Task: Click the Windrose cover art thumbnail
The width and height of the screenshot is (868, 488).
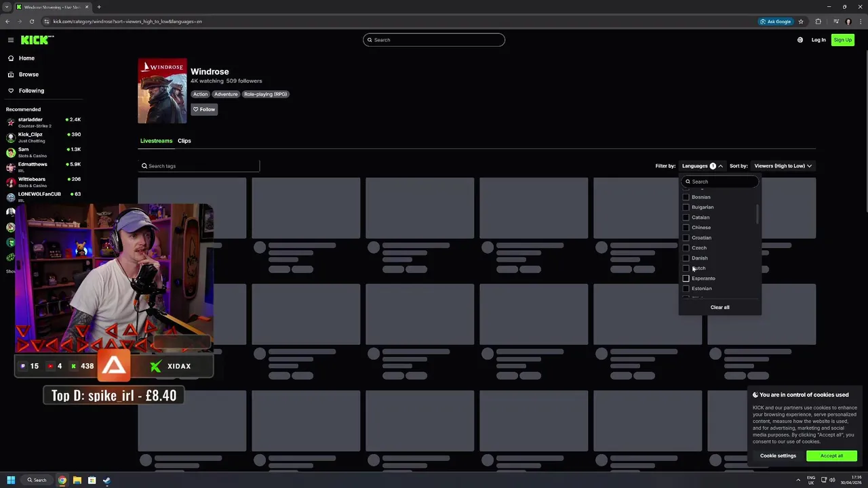Action: coord(162,91)
